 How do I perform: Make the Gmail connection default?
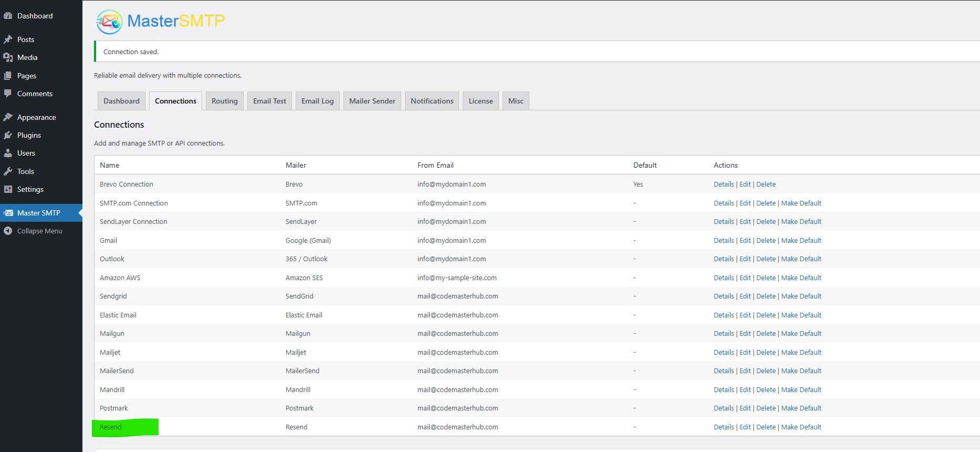coord(801,241)
